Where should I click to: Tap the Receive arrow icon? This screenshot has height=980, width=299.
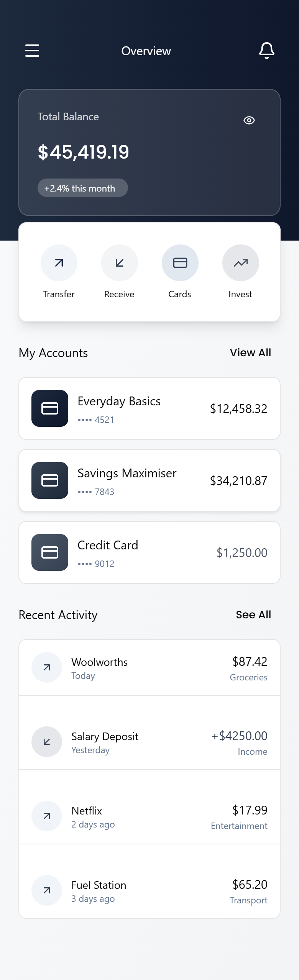[120, 263]
